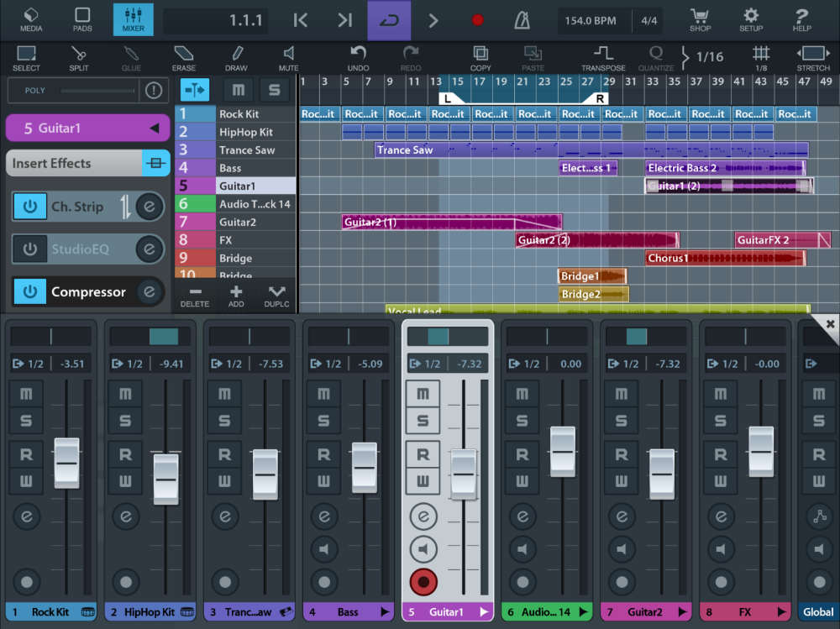Image resolution: width=840 pixels, height=629 pixels.
Task: Click the ADD track button
Action: pos(236,295)
